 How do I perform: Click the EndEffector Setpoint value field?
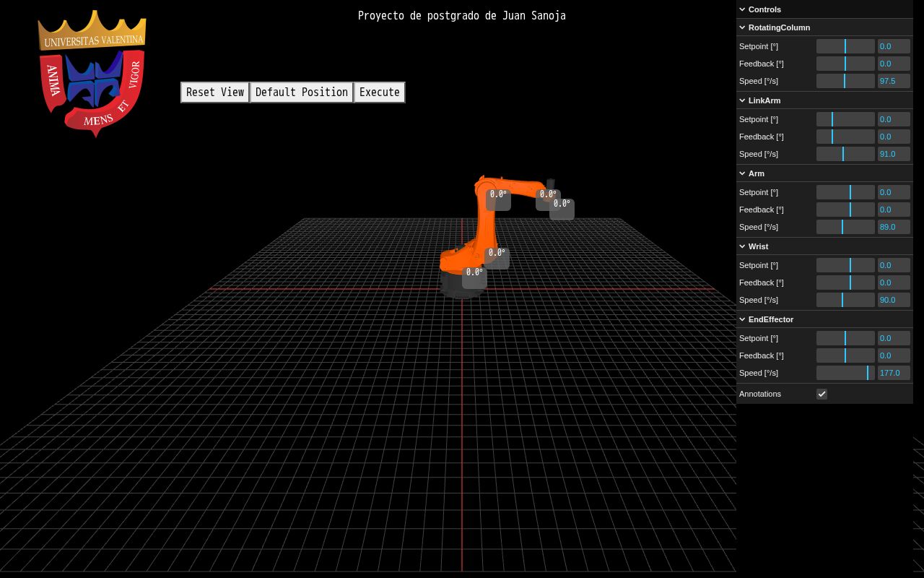(x=894, y=338)
